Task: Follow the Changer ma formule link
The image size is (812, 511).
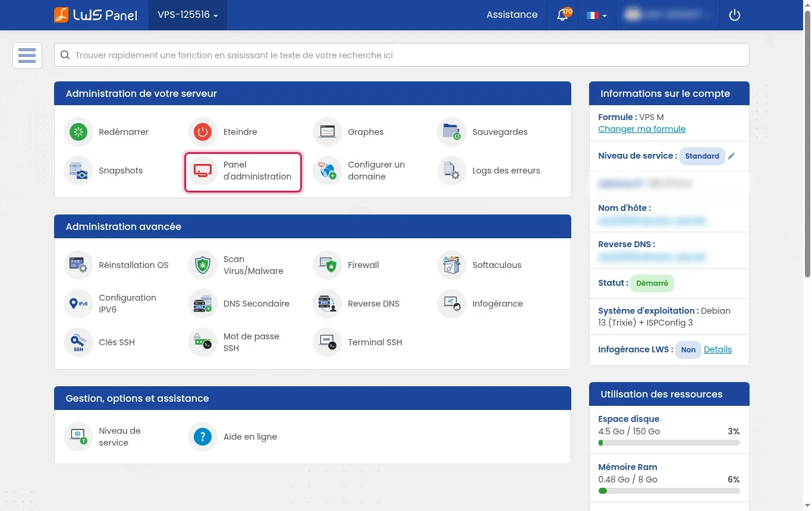Action: [642, 129]
